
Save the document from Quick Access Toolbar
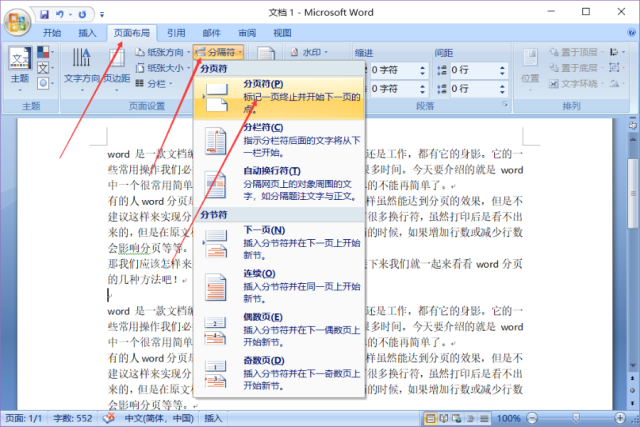coord(44,14)
